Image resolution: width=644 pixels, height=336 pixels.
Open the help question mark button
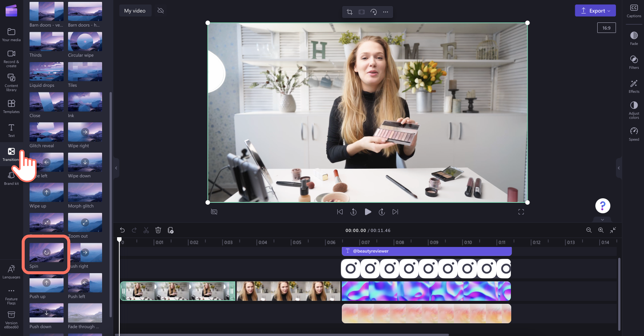click(x=603, y=206)
